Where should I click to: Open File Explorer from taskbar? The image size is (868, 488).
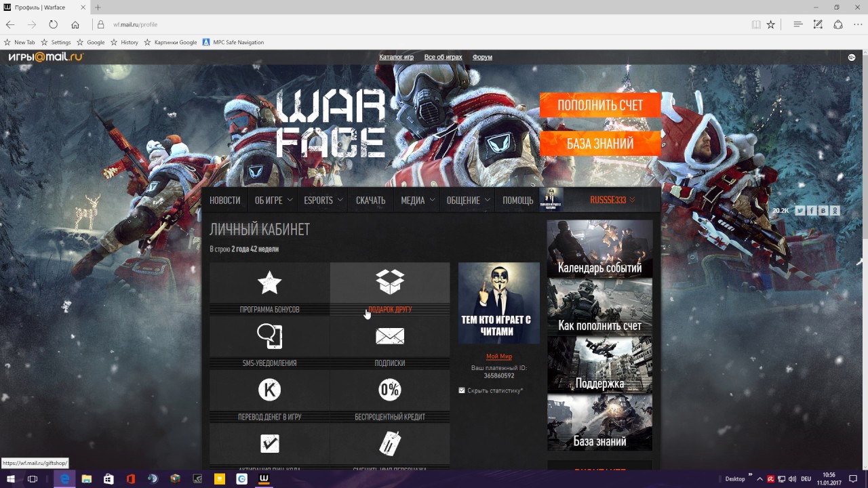(x=87, y=479)
